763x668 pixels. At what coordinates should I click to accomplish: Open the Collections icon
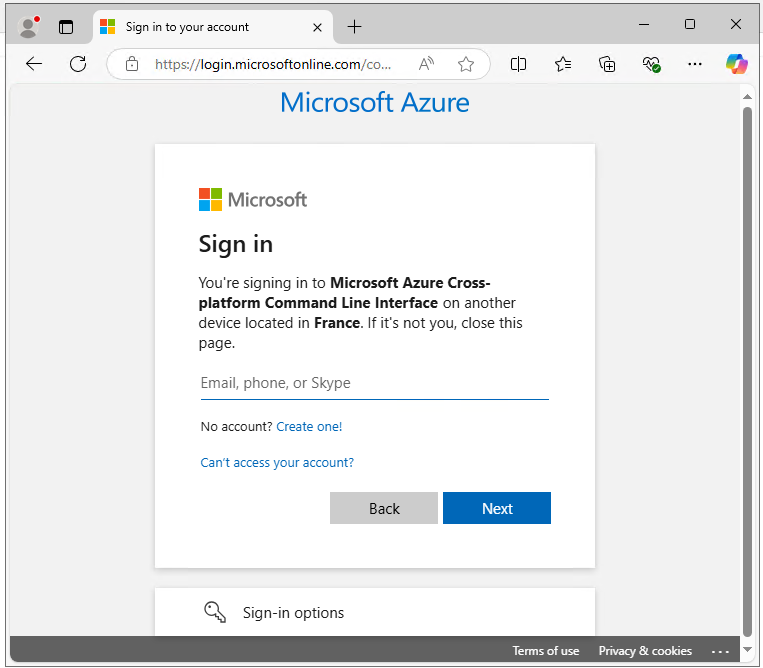click(607, 64)
